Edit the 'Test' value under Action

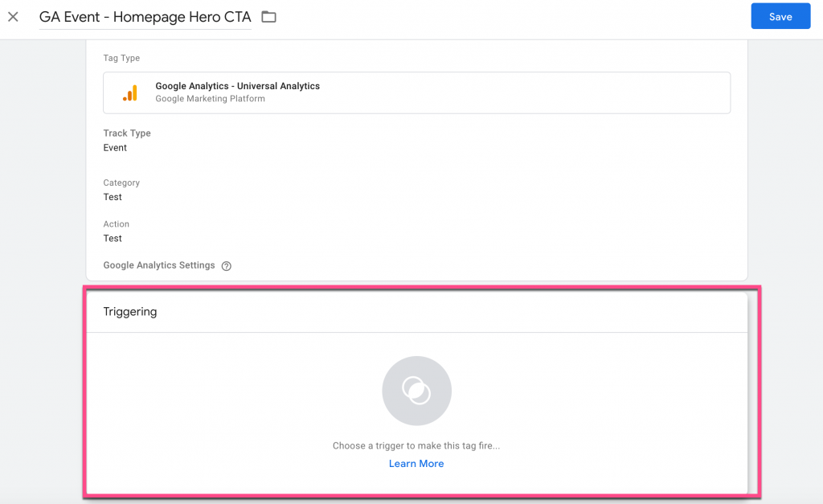tap(113, 239)
